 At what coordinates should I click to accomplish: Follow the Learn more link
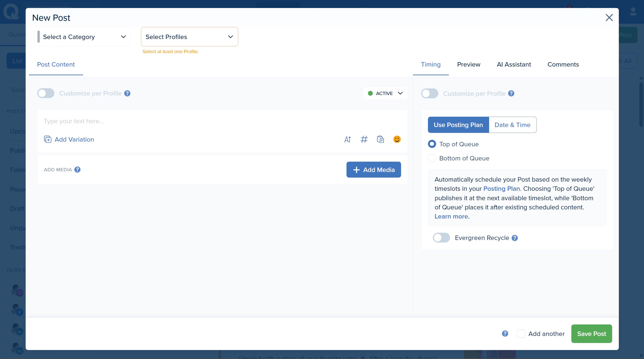pos(451,216)
